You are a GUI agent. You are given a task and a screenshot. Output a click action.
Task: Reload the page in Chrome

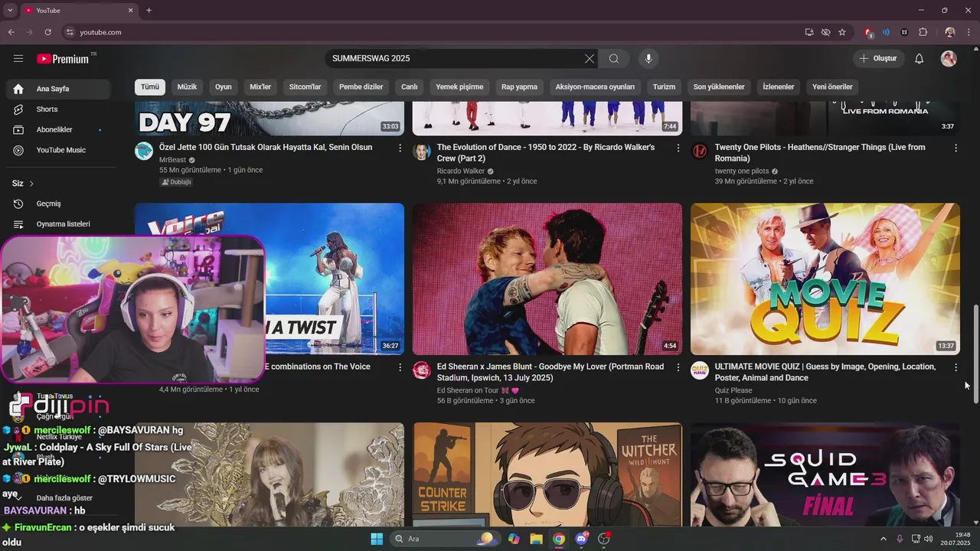47,32
